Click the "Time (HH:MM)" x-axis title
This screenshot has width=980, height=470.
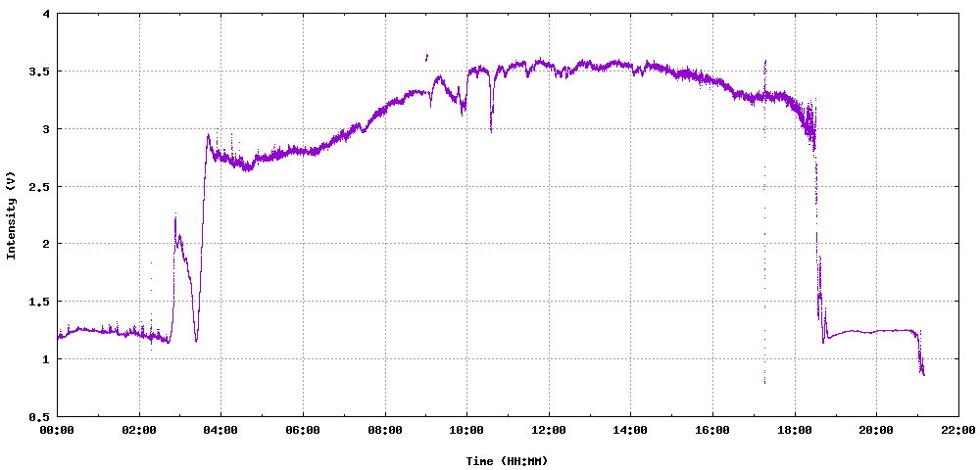507,461
